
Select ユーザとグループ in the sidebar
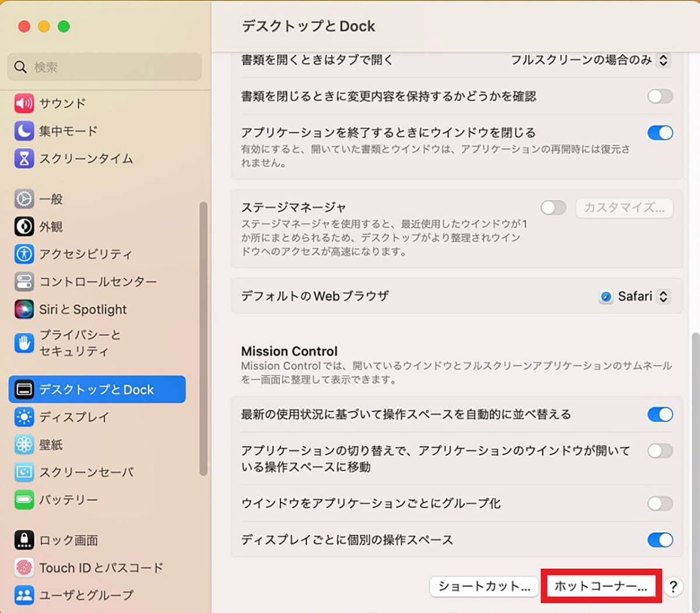click(x=97, y=595)
